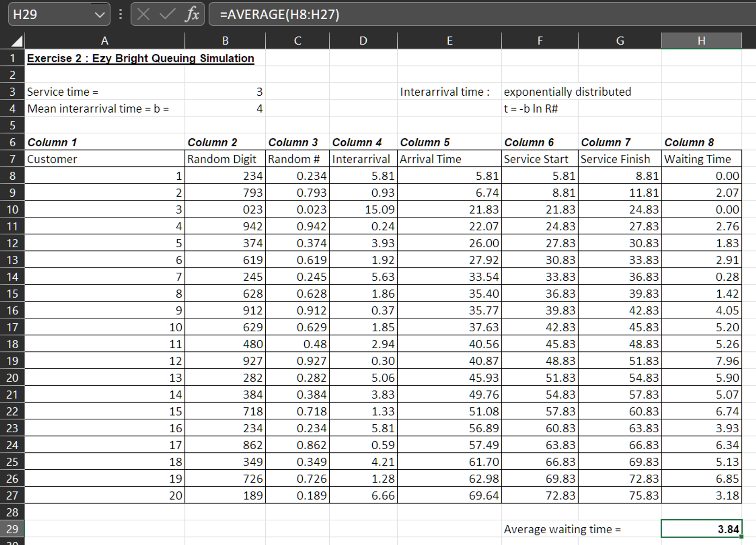Viewport: 756px width, 545px height.
Task: Select row 5 header
Action: coord(12,125)
